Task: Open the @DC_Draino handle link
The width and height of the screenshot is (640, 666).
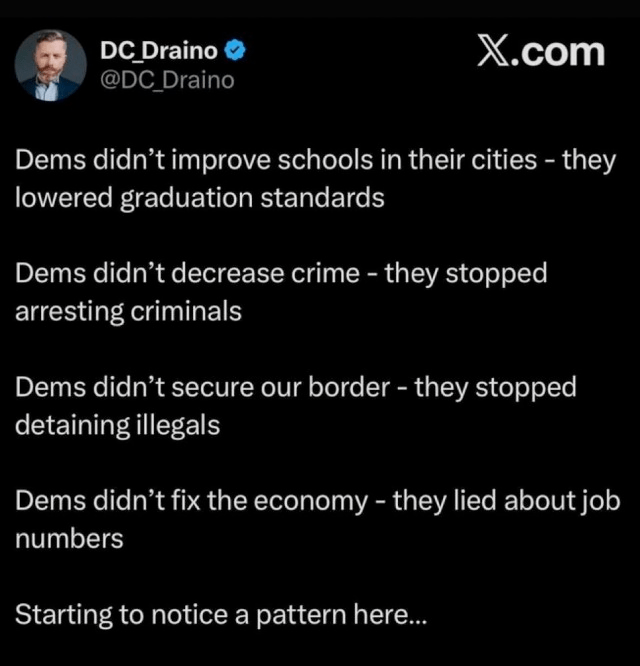Action: point(167,80)
